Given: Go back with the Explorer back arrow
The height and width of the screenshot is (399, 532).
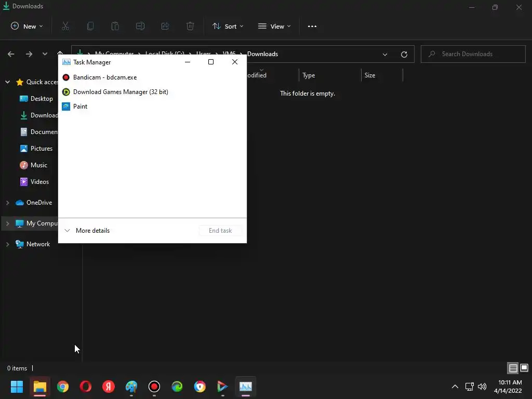Looking at the screenshot, I should (x=11, y=54).
